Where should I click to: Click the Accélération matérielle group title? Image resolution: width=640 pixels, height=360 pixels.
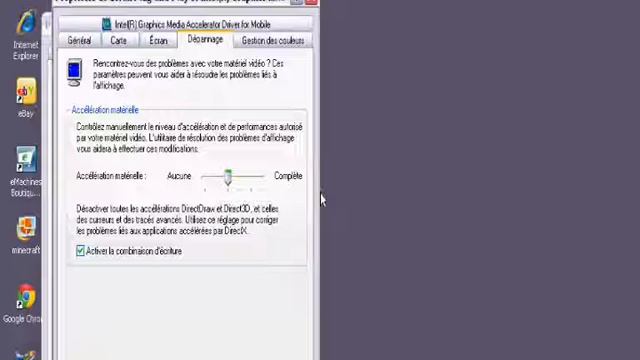click(x=105, y=110)
